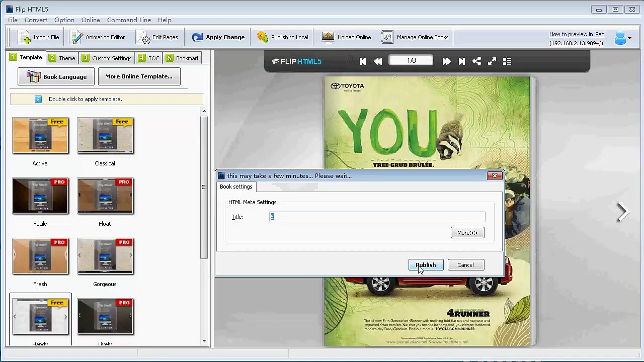This screenshot has height=362, width=644.
Task: Click the How to preview in iPad link
Action: pyautogui.click(x=577, y=34)
